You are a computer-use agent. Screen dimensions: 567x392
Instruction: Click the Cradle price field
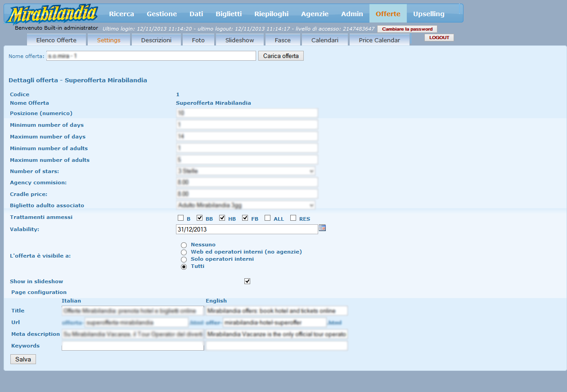247,194
